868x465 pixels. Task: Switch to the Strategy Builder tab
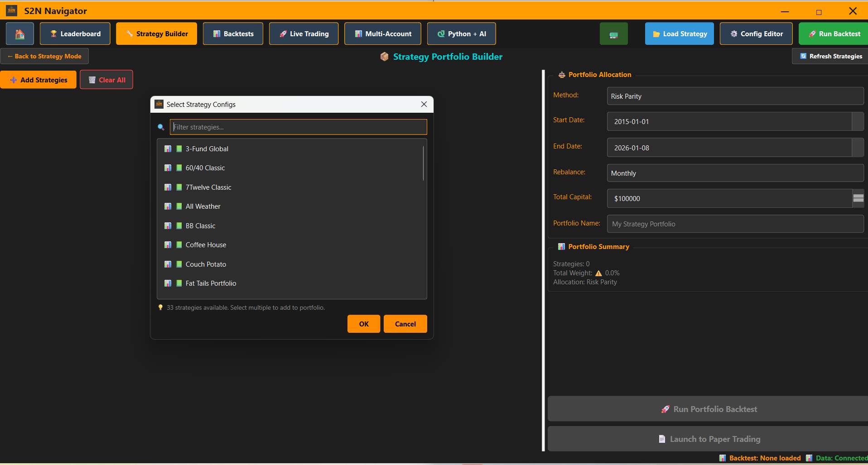coord(157,34)
